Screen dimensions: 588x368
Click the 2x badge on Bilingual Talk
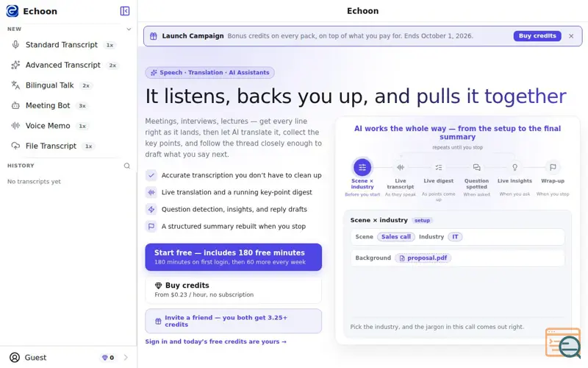click(86, 85)
